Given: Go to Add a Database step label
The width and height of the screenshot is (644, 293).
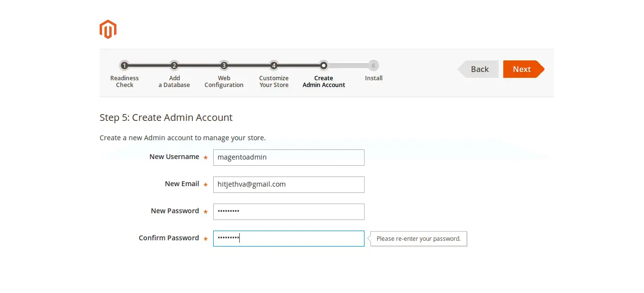Looking at the screenshot, I should [174, 82].
